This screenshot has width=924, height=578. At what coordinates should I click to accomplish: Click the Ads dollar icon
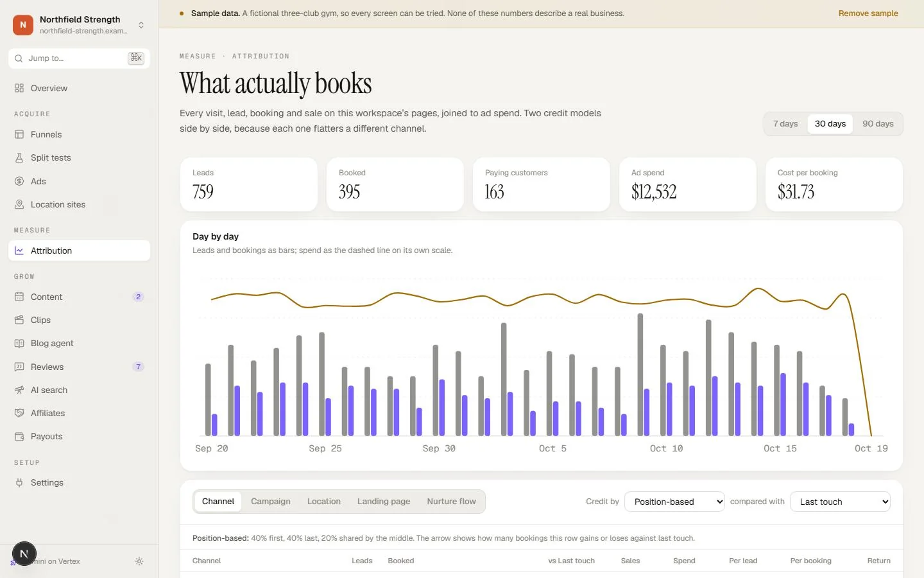[x=19, y=181]
